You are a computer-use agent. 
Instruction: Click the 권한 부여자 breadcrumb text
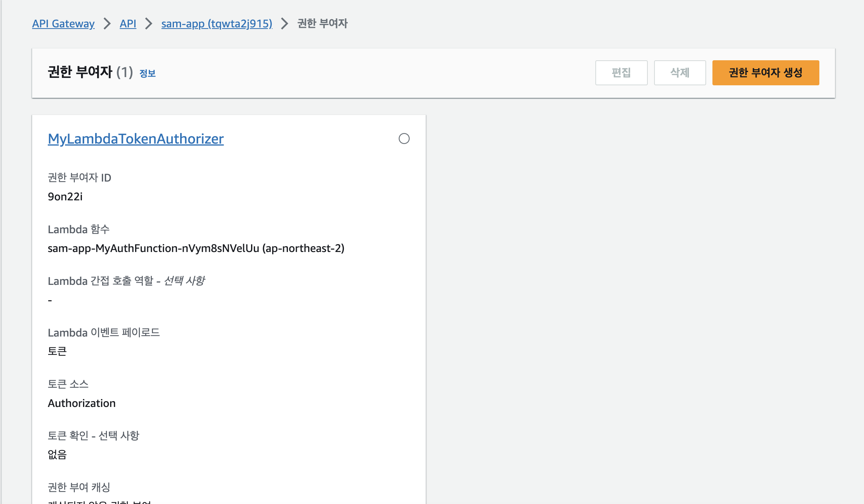322,23
